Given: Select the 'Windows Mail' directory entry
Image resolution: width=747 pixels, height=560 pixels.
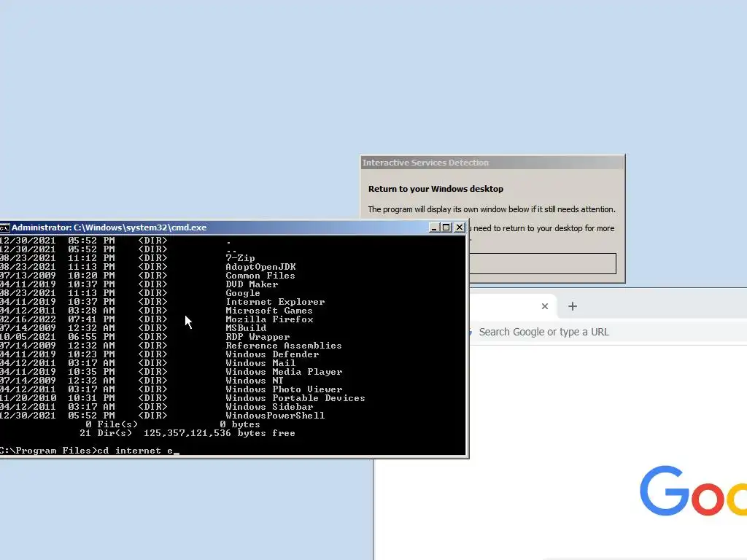Looking at the screenshot, I should (x=260, y=363).
